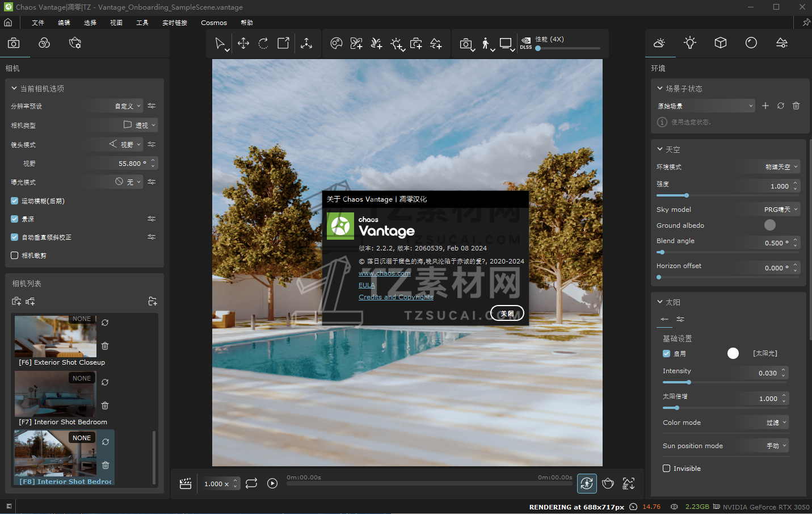Image resolution: width=812 pixels, height=514 pixels.
Task: Open the color correction tab in left panel
Action: 44,43
